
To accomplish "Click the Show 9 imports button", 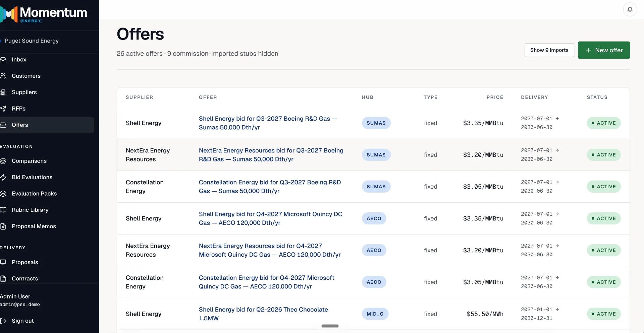I will click(549, 50).
